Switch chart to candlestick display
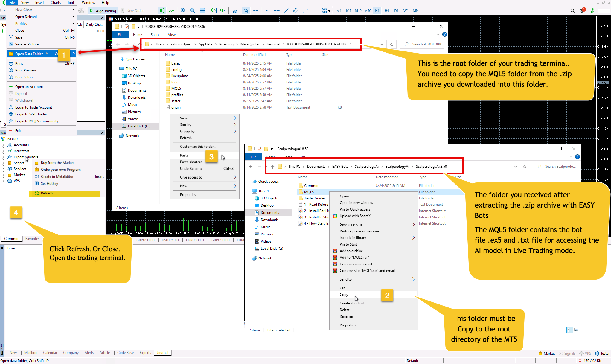This screenshot has width=611, height=364. click(162, 11)
